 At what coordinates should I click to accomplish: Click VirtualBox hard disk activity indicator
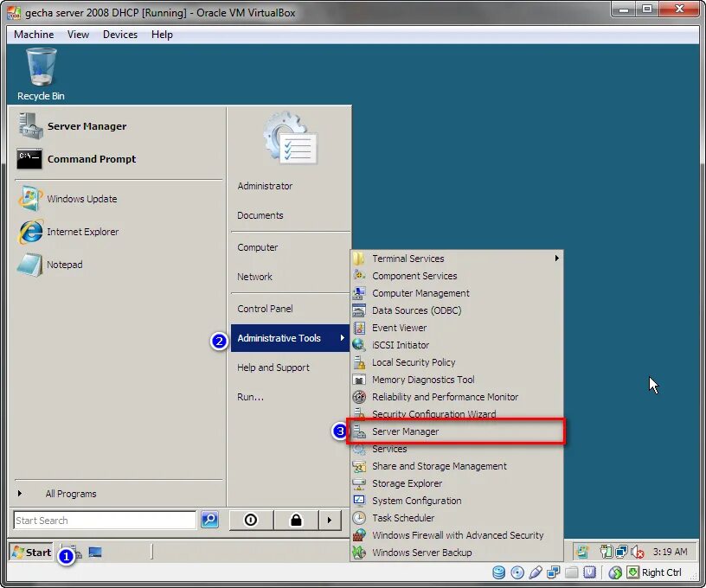(x=499, y=572)
